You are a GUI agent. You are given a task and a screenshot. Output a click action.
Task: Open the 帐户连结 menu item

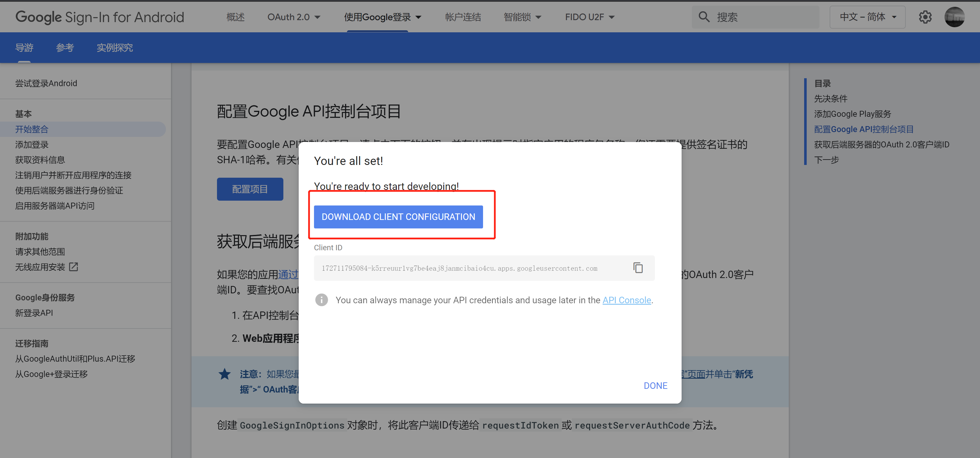tap(463, 17)
